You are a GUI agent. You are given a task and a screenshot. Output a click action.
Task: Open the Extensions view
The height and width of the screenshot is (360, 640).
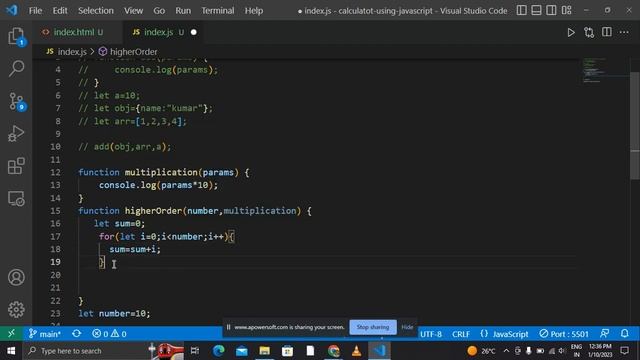[x=16, y=166]
